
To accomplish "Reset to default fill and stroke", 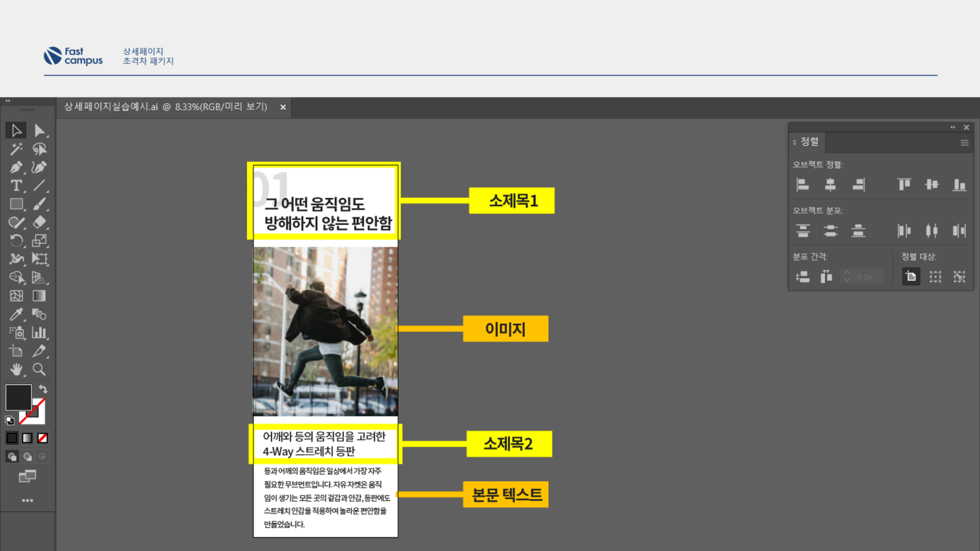I will [10, 420].
